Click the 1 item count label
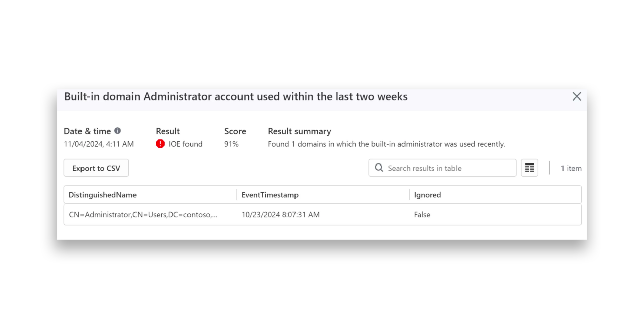Image resolution: width=644 pixels, height=329 pixels. coord(571,168)
